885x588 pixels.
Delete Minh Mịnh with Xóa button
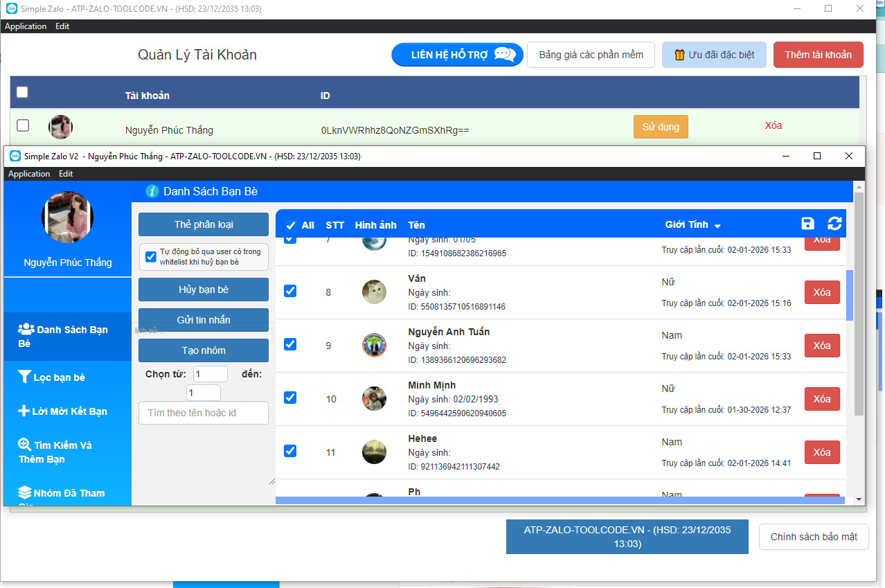822,399
